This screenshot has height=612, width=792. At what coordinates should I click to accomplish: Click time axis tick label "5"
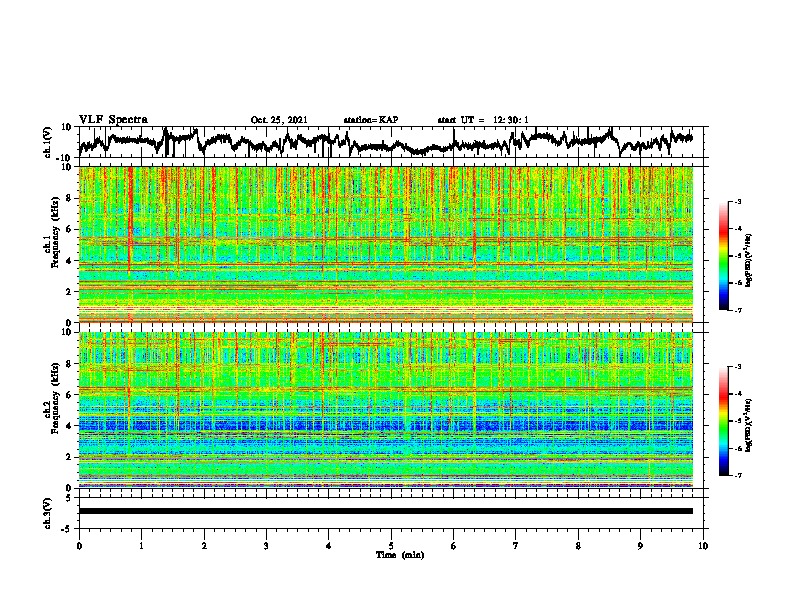coord(391,546)
